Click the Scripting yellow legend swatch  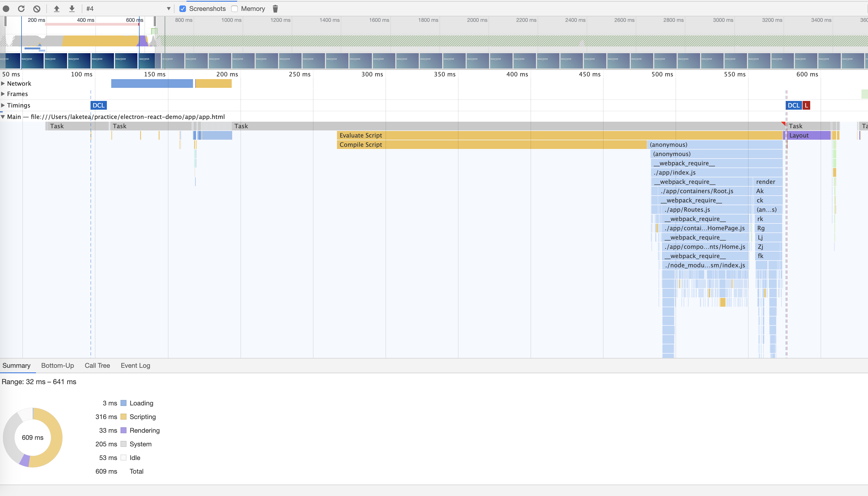click(123, 417)
